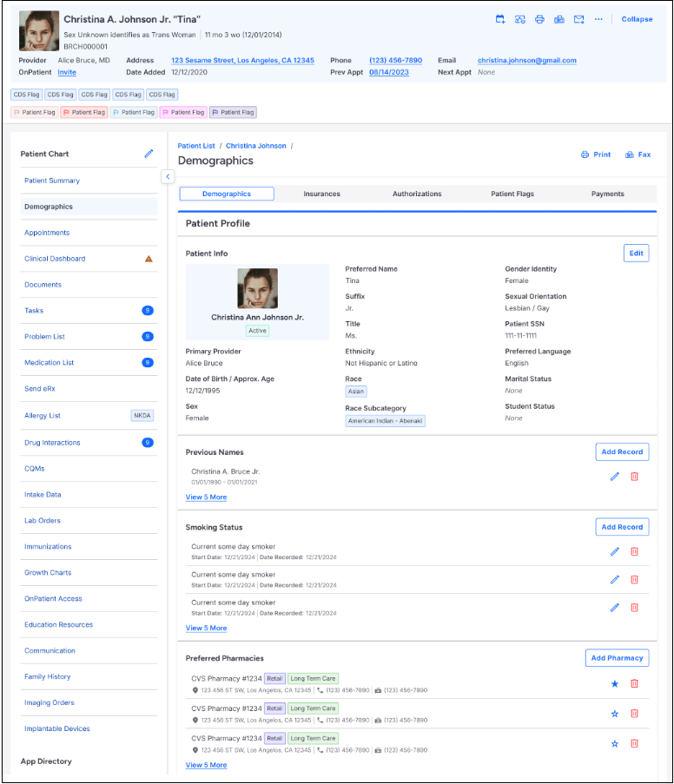The image size is (674, 784).
Task: Click the warning triangle next to Clinical Dashboard
Action: [x=149, y=259]
